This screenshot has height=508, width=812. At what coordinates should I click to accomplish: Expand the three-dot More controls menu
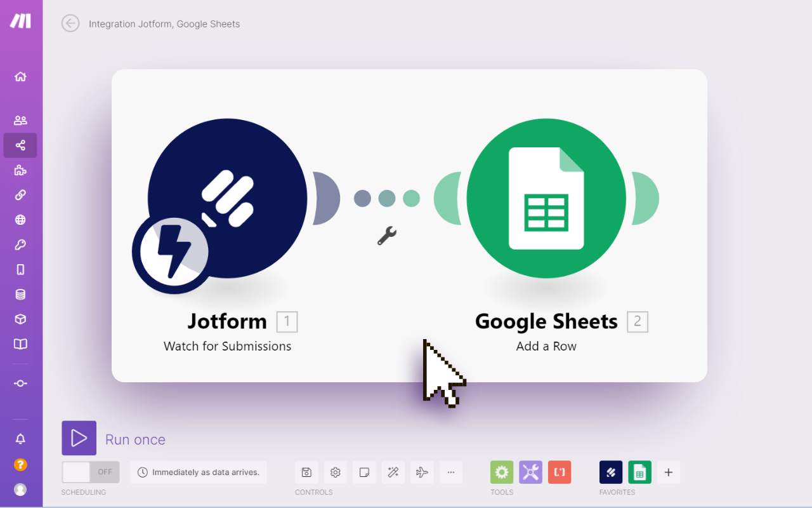tap(450, 472)
